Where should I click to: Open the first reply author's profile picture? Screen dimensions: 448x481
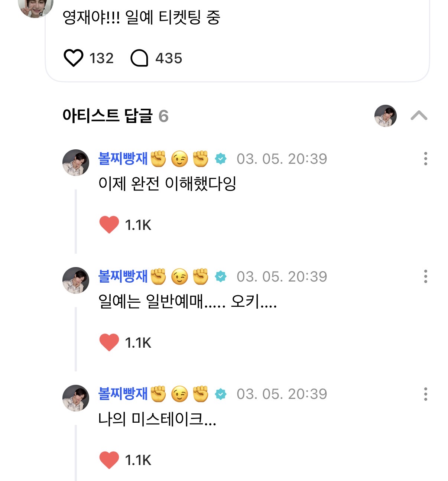tap(76, 163)
